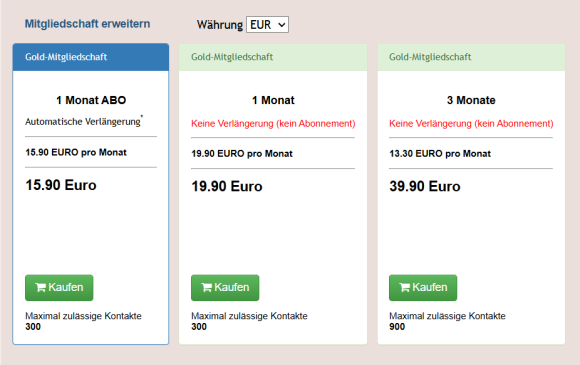Screen dimensions: 580x365
Task: Click 13.30 EURO pro Monat line
Action: click(x=440, y=153)
